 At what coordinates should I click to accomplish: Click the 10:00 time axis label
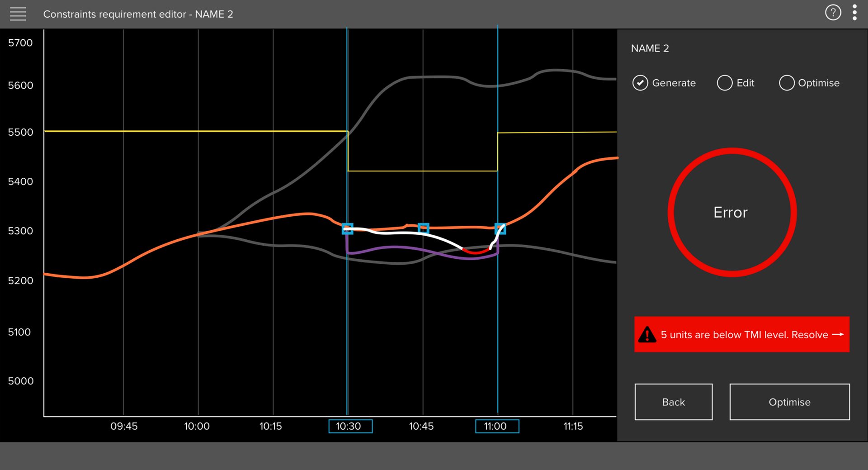coord(197,426)
